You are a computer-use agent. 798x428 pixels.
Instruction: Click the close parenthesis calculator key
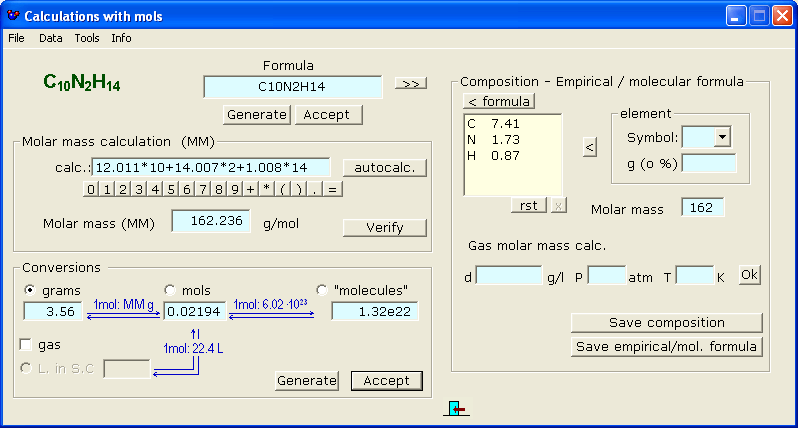tap(299, 189)
